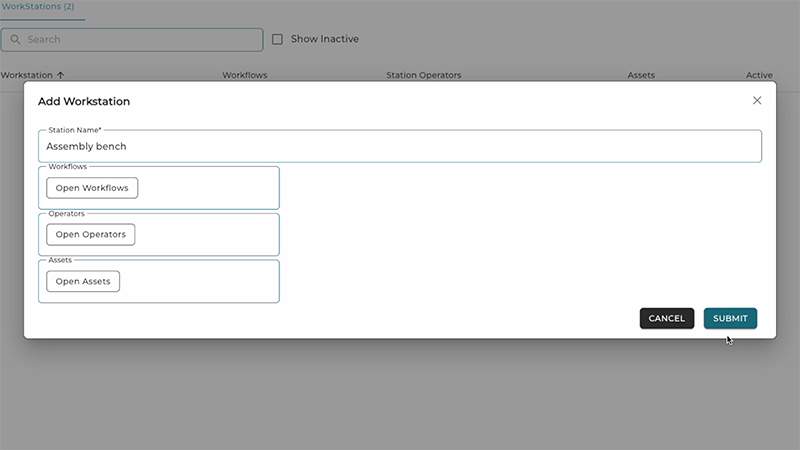Viewport: 800px width, 450px height.
Task: Click the sort arrow beside Workstation column
Action: click(60, 75)
